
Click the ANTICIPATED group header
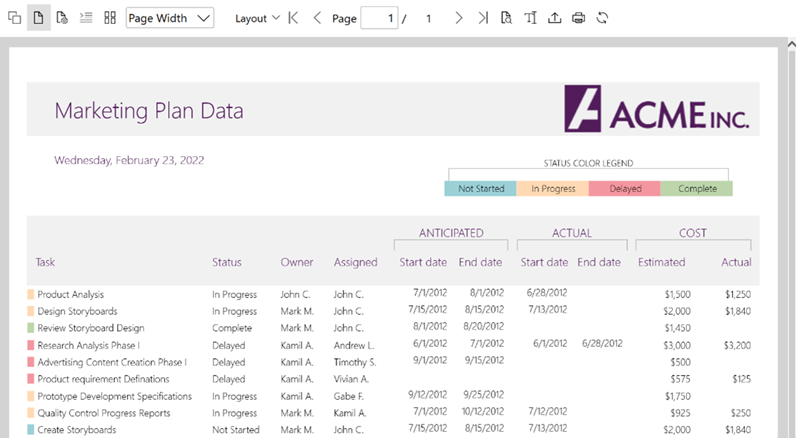451,233
